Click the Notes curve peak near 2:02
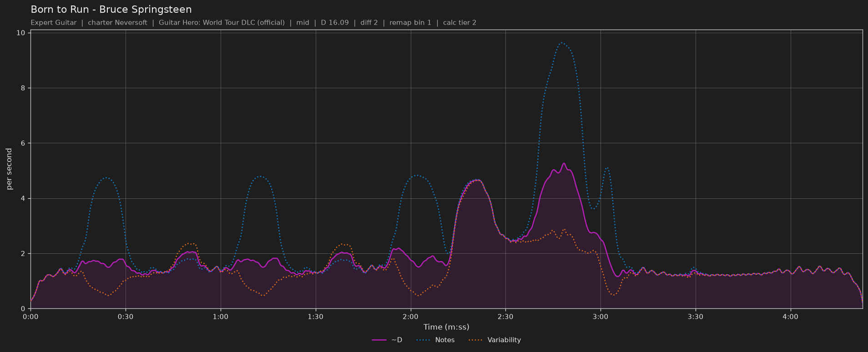The width and height of the screenshot is (868, 352). (417, 175)
